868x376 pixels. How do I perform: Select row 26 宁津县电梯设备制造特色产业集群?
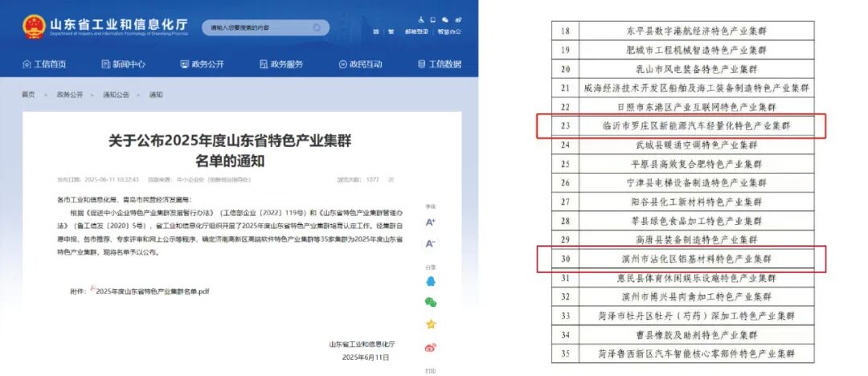pyautogui.click(x=682, y=182)
